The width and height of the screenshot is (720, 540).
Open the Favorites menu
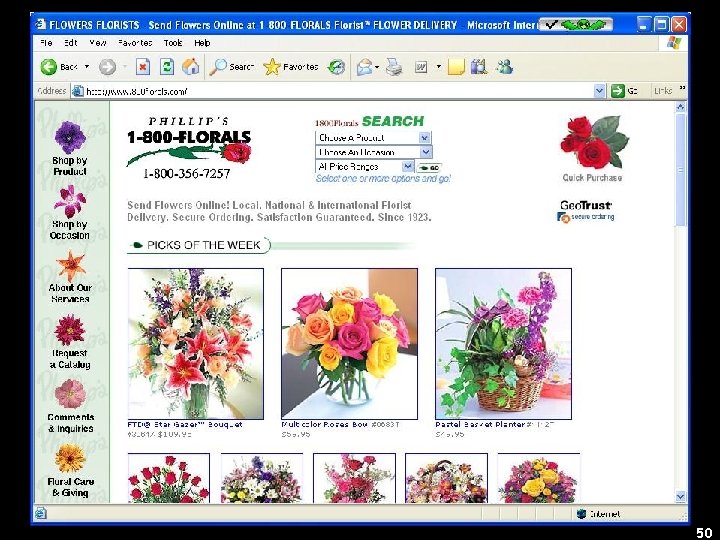coord(135,43)
